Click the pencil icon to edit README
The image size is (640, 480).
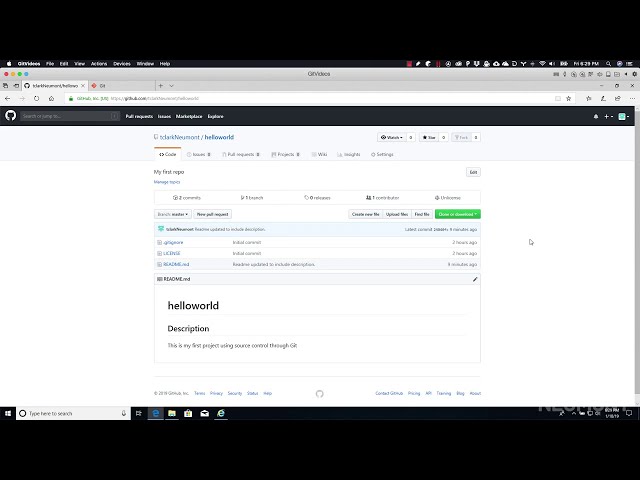(x=475, y=279)
